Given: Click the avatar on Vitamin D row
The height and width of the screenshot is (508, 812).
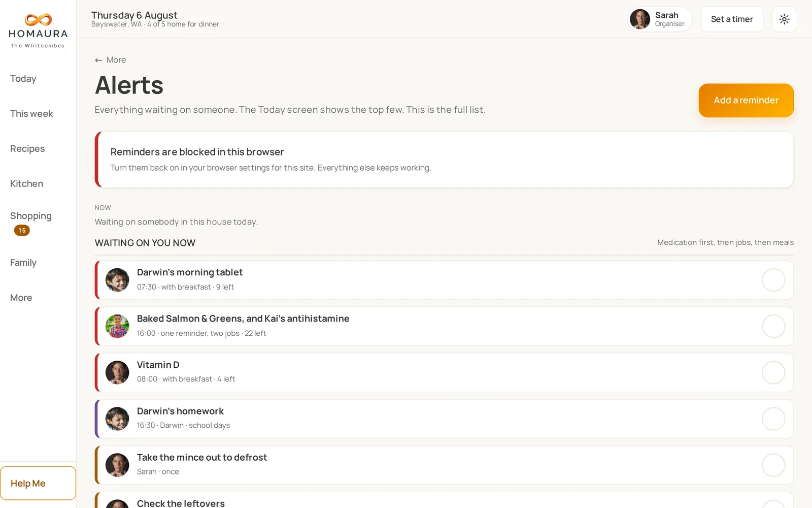Looking at the screenshot, I should [x=117, y=372].
